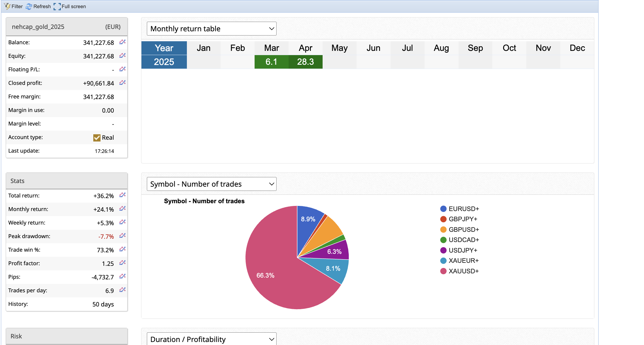644x345 pixels.
Task: Click the April 28.3 return cell
Action: tap(305, 62)
